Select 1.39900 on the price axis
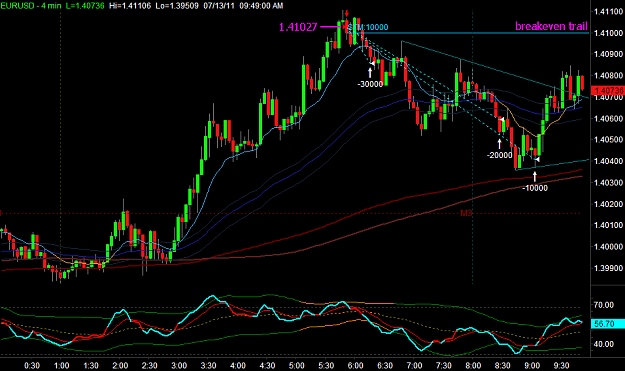Screen dimensions: 625x371 (x=608, y=268)
